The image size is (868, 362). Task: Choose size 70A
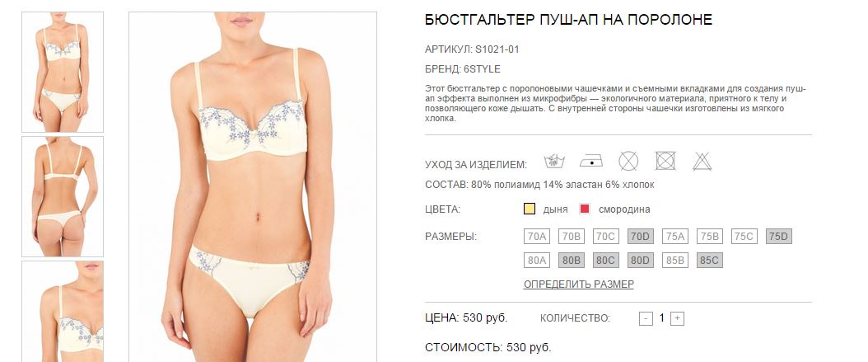pyautogui.click(x=537, y=237)
